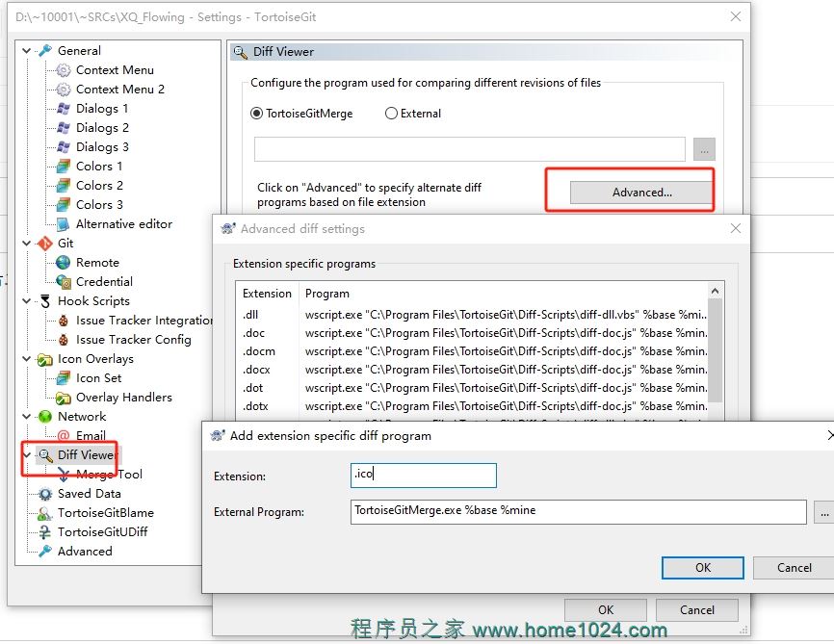This screenshot has height=644, width=834.
Task: Collapse the Hook Scripts tree node
Action: (x=27, y=301)
